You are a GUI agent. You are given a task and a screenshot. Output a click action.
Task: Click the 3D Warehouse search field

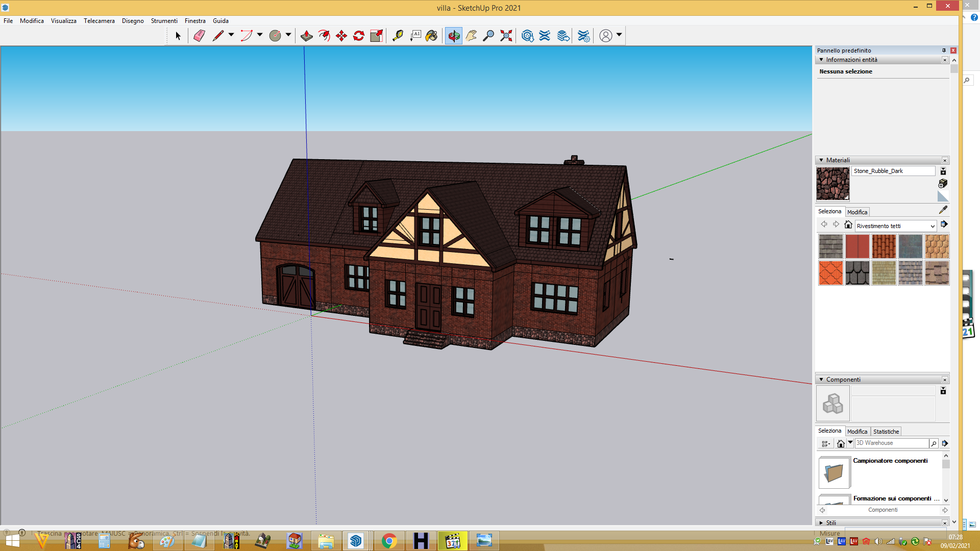[x=892, y=443]
